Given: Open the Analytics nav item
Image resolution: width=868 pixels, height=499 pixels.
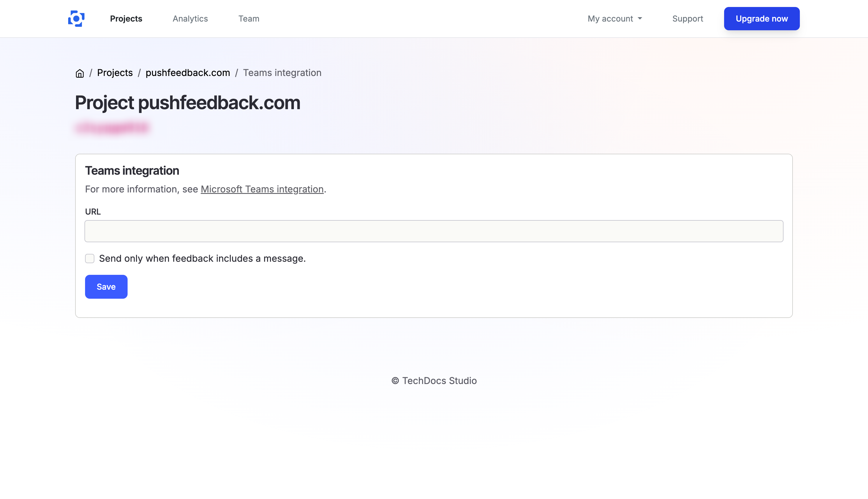Looking at the screenshot, I should [190, 19].
